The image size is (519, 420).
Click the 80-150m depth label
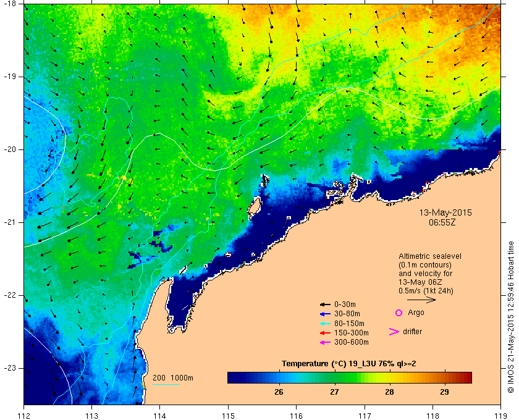click(x=349, y=324)
